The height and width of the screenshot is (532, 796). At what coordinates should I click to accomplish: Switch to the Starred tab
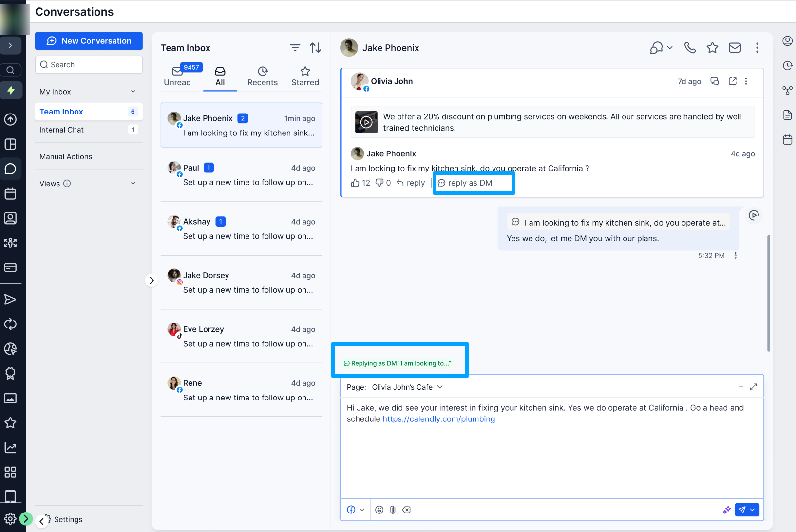point(305,76)
